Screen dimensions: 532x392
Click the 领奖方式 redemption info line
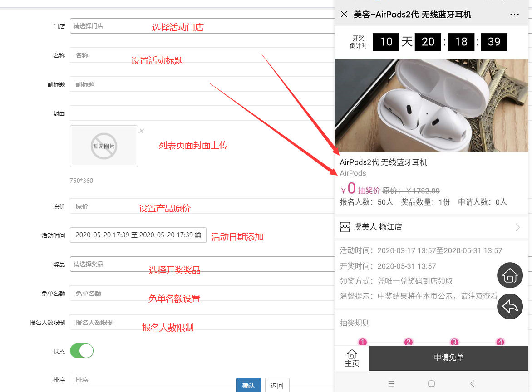coord(396,281)
